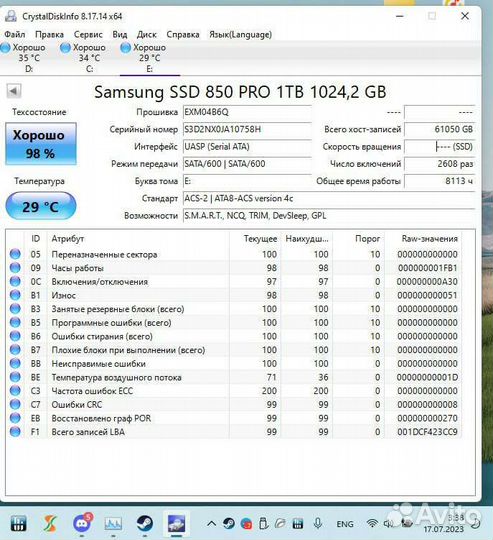Select disk D: status icon at 35 °C
The image size is (493, 540).
click(6, 48)
